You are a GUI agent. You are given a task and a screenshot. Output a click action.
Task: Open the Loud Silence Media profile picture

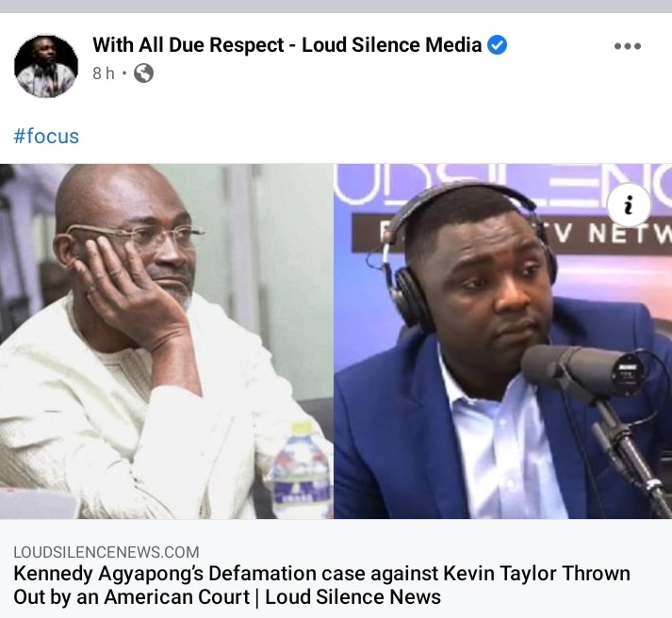pos(46,66)
